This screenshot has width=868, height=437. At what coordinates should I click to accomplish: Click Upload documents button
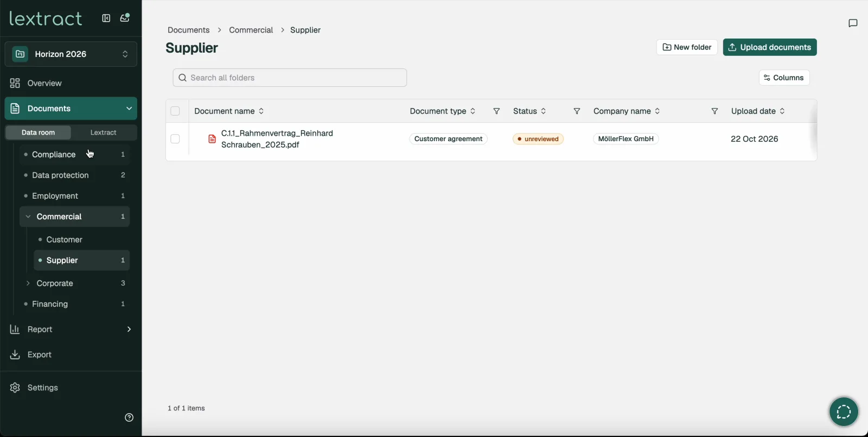[x=770, y=47]
